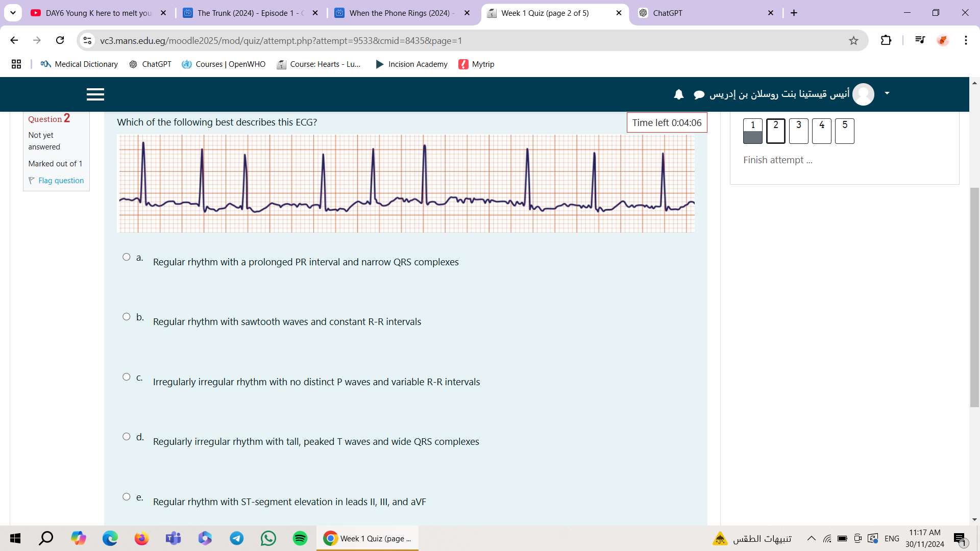Open the Courses | OpenWHO bookmark
The image size is (980, 551).
click(x=224, y=64)
